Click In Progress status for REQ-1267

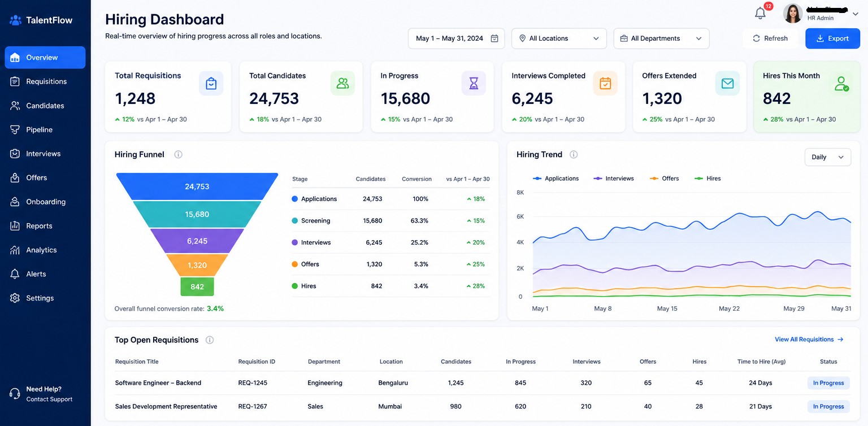(x=828, y=406)
